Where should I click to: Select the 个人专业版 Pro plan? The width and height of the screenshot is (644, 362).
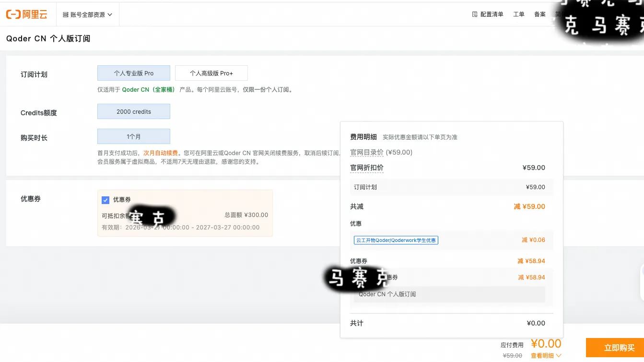[134, 73]
